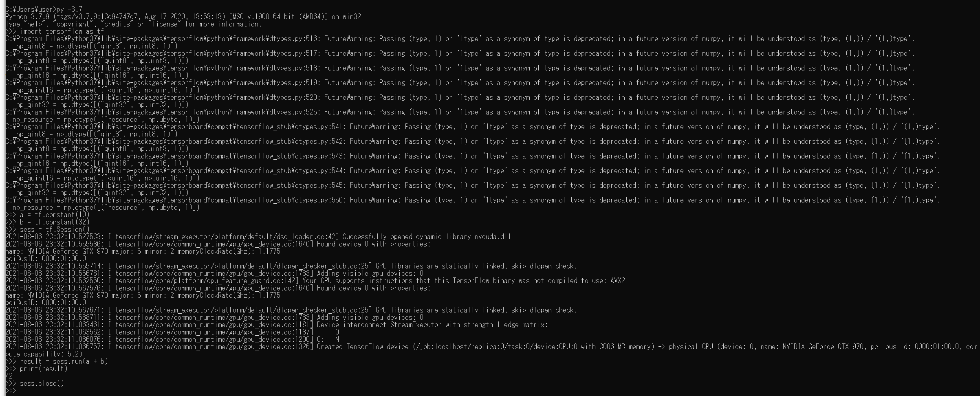Click the tensorboard dtypes.py:550 FutureWarning line

[473, 200]
